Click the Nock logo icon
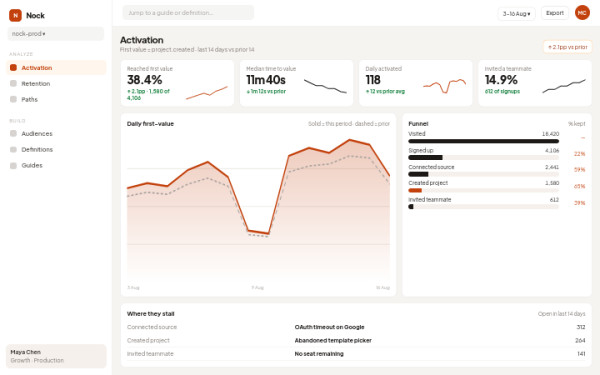The image size is (600, 375). (15, 15)
